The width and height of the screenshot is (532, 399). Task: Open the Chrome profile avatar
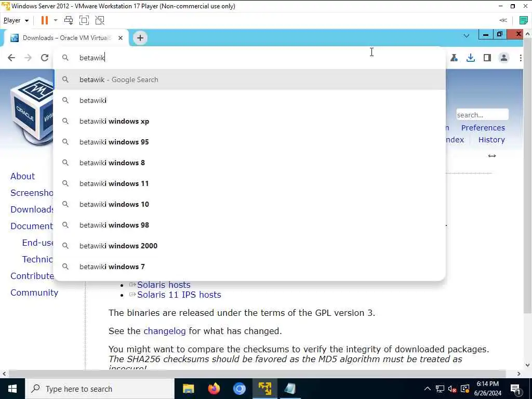pyautogui.click(x=504, y=58)
